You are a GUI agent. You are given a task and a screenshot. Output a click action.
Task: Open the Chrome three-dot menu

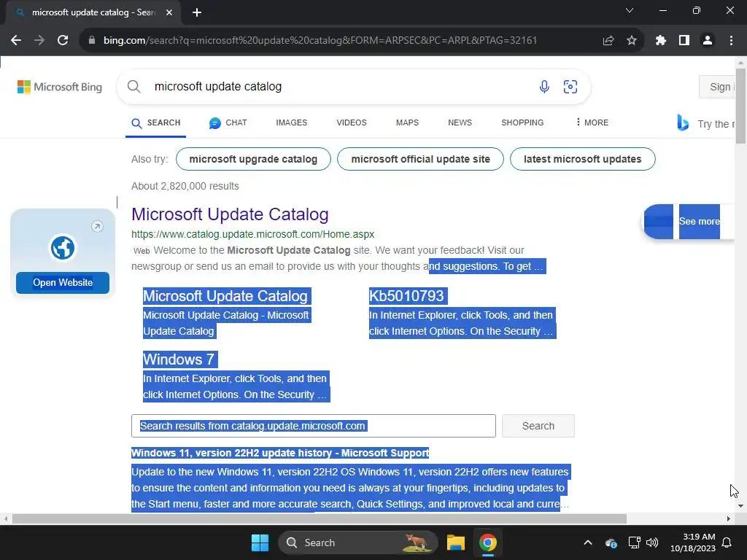pyautogui.click(x=731, y=41)
